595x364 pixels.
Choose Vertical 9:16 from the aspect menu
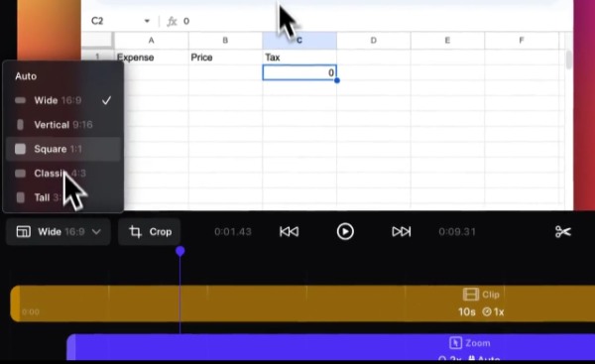[63, 125]
